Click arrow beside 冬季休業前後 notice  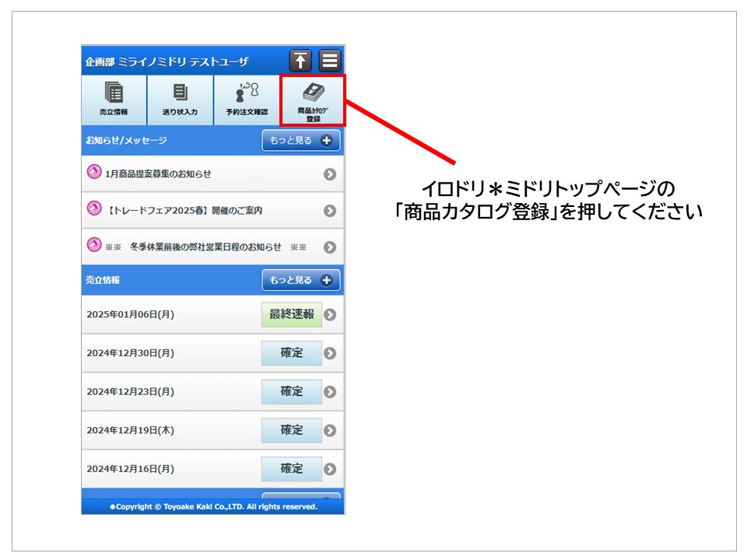[330, 247]
